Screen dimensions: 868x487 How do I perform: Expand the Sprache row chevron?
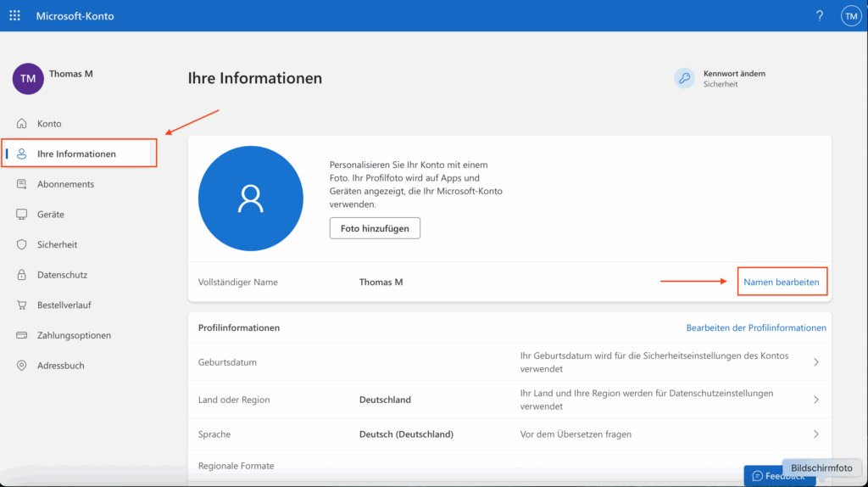[816, 434]
